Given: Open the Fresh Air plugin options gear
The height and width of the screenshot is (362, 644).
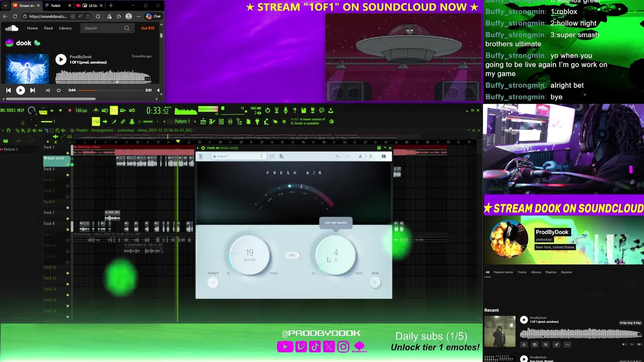Looking at the screenshot, I should pos(203,148).
